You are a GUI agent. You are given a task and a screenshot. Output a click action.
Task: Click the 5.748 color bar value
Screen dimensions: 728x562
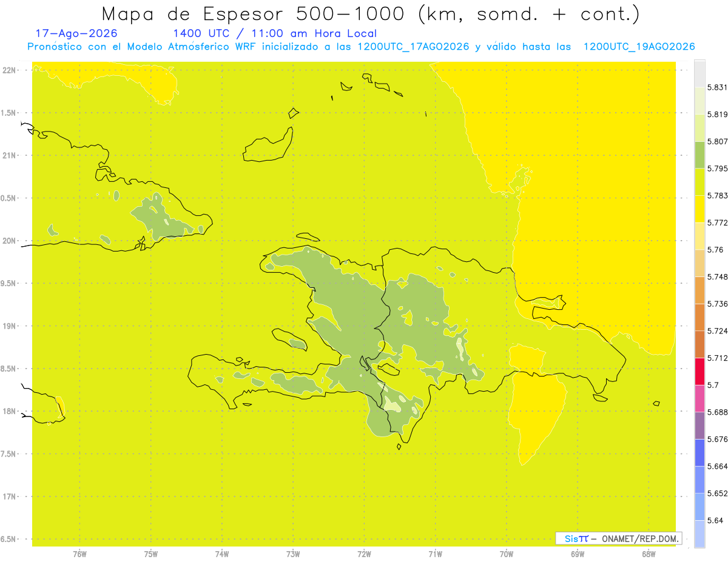pos(718,276)
